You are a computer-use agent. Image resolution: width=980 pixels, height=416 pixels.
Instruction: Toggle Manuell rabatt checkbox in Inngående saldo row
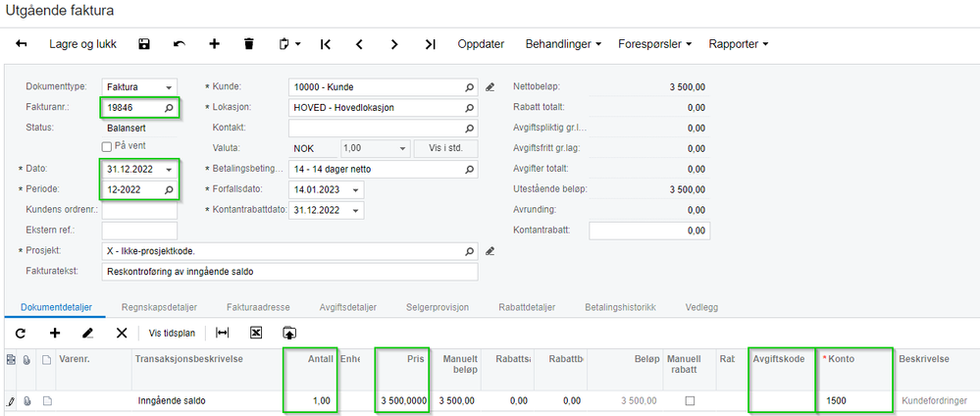(690, 400)
